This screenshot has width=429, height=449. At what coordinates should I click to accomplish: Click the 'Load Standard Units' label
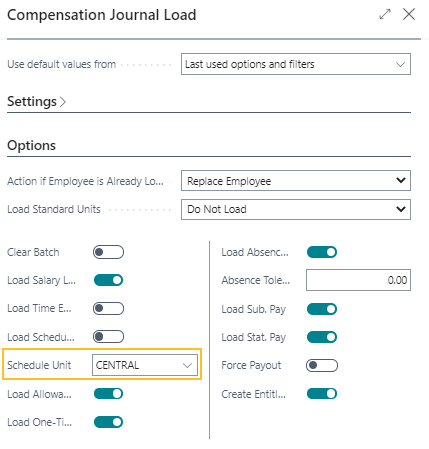[x=54, y=209]
